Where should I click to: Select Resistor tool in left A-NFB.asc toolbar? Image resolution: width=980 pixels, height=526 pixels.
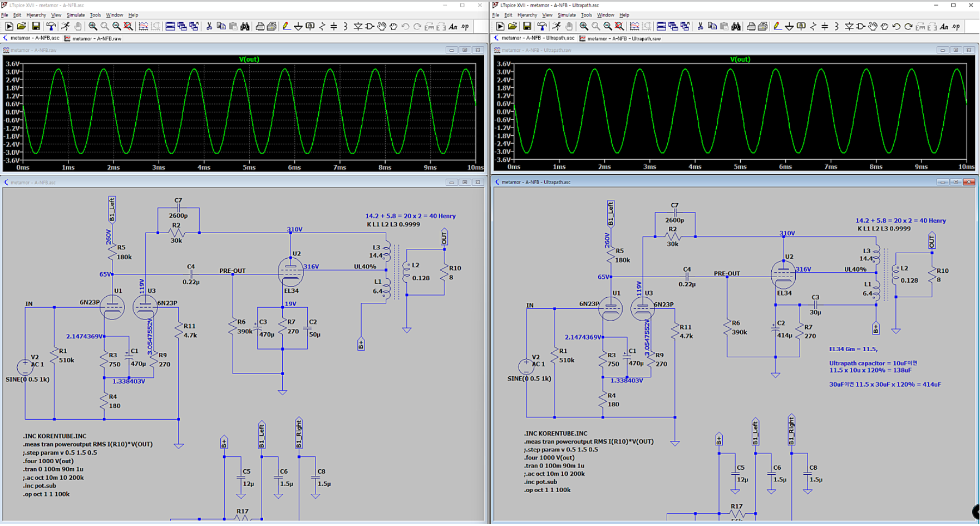(x=322, y=26)
